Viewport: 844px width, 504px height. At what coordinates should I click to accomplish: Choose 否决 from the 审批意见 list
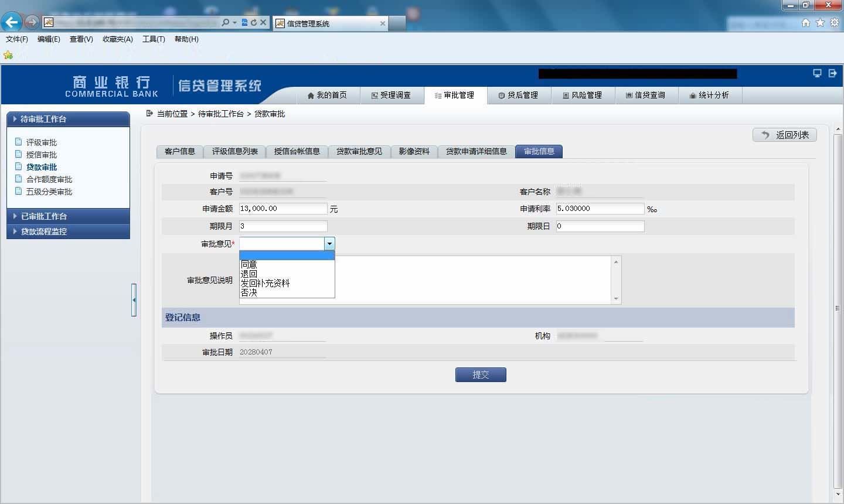287,293
